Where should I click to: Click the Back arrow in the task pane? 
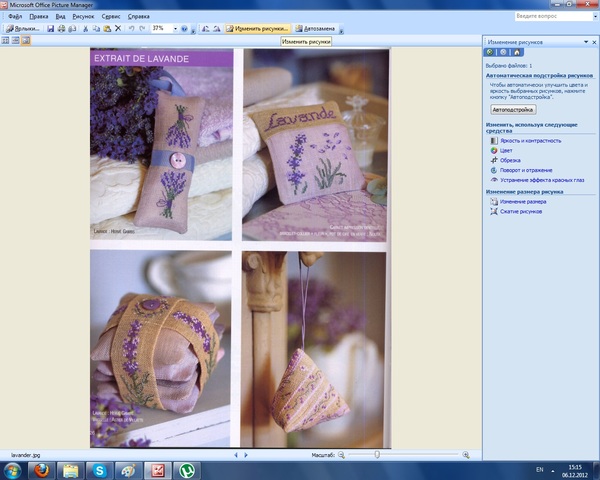(x=490, y=51)
